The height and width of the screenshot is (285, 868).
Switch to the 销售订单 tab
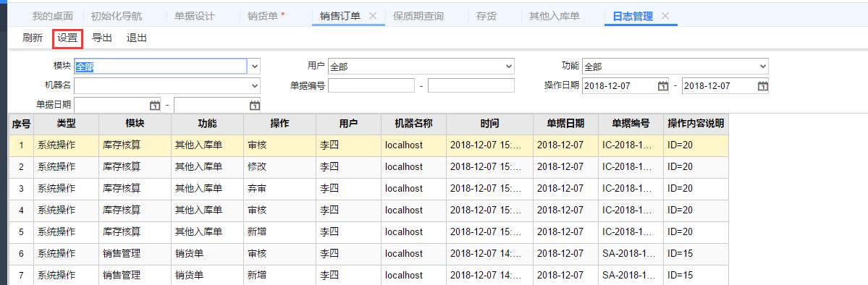click(340, 16)
